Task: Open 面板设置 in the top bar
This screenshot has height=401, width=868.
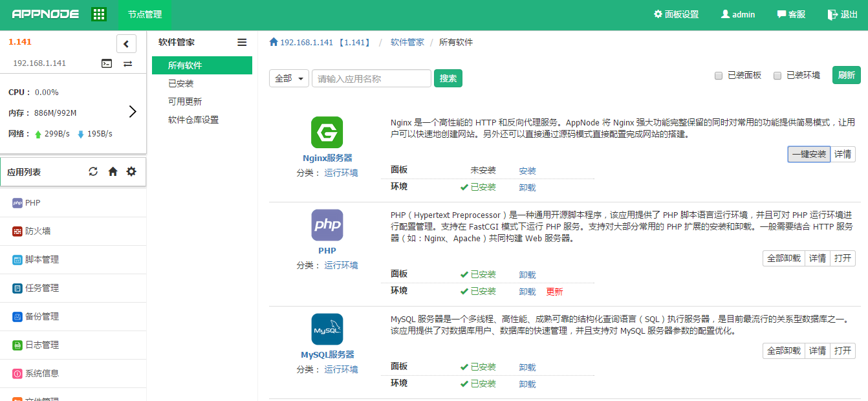Action: tap(677, 14)
